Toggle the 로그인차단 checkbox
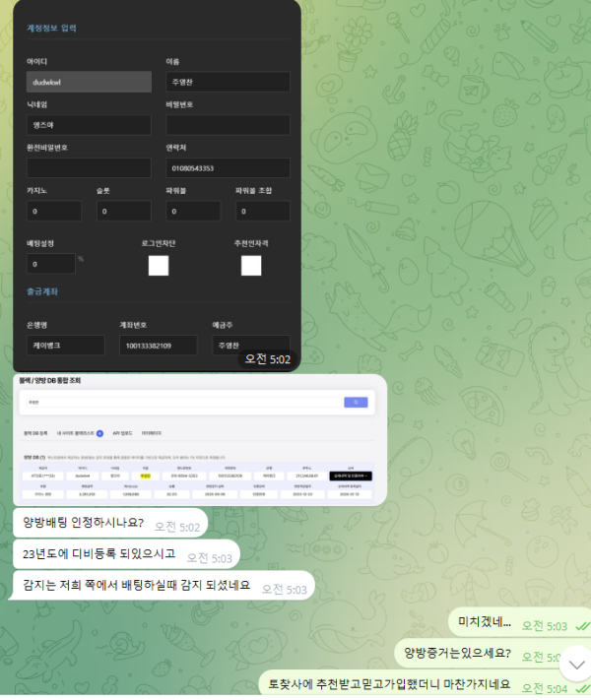591x700 pixels. [x=159, y=265]
